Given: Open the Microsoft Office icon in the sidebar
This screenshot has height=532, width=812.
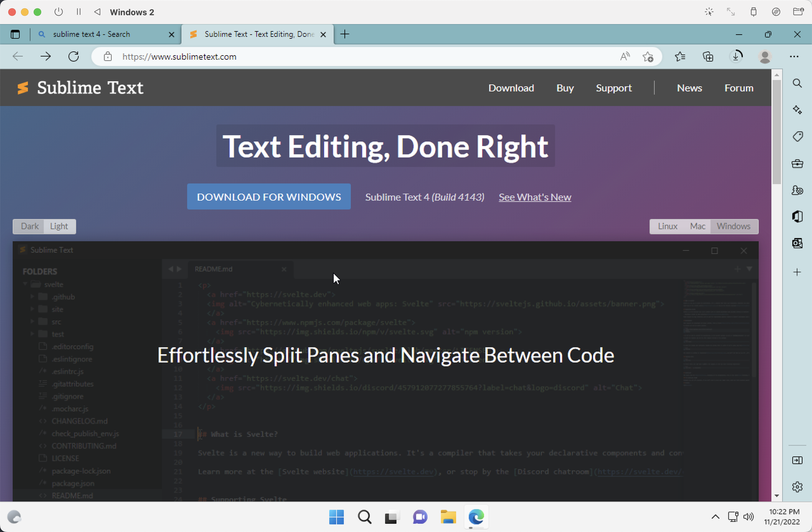Looking at the screenshot, I should point(797,216).
